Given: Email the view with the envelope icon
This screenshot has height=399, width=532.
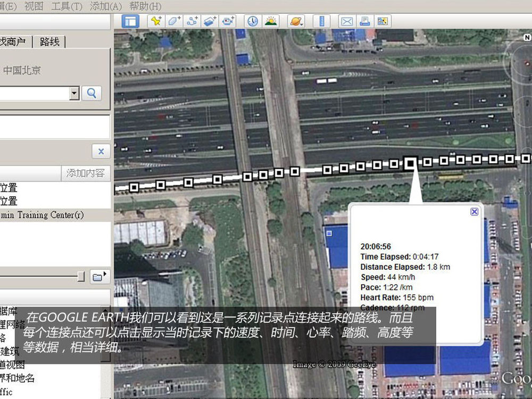Looking at the screenshot, I should (x=347, y=21).
